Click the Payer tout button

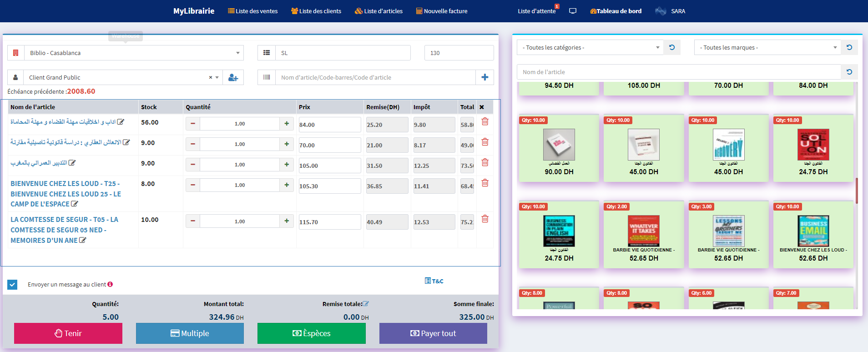coord(433,333)
